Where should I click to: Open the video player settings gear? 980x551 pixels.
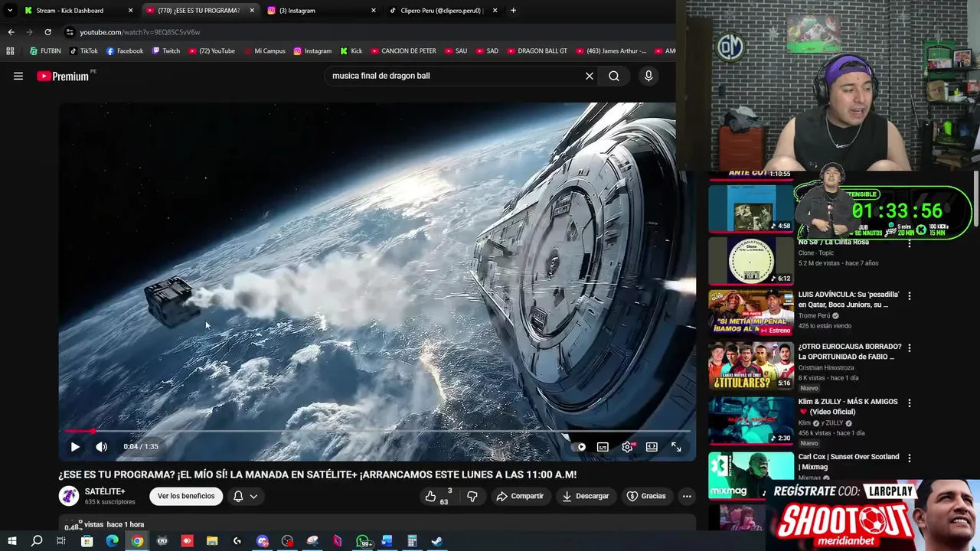point(627,447)
